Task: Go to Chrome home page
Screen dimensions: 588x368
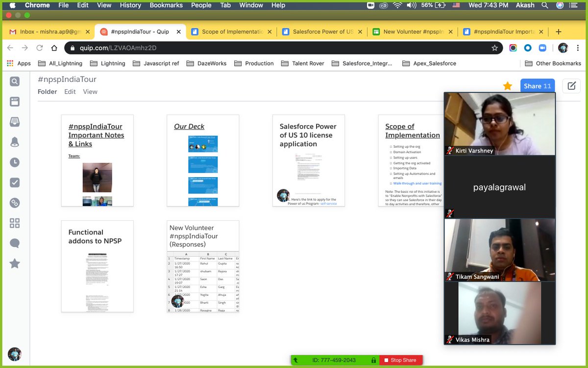Action: [x=54, y=48]
